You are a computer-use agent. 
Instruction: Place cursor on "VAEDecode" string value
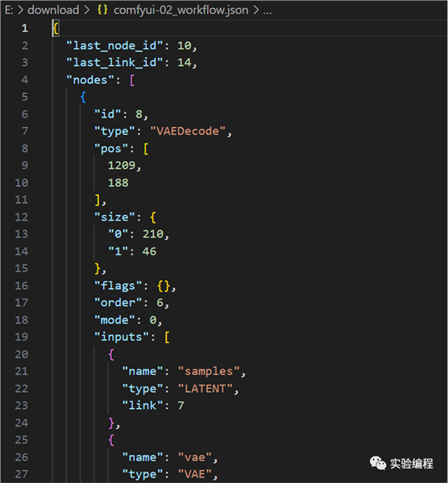click(x=188, y=131)
